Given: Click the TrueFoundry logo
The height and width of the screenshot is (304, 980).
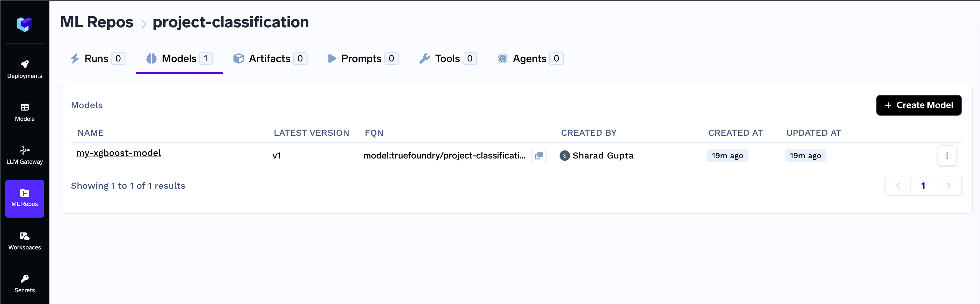Looking at the screenshot, I should [x=25, y=24].
